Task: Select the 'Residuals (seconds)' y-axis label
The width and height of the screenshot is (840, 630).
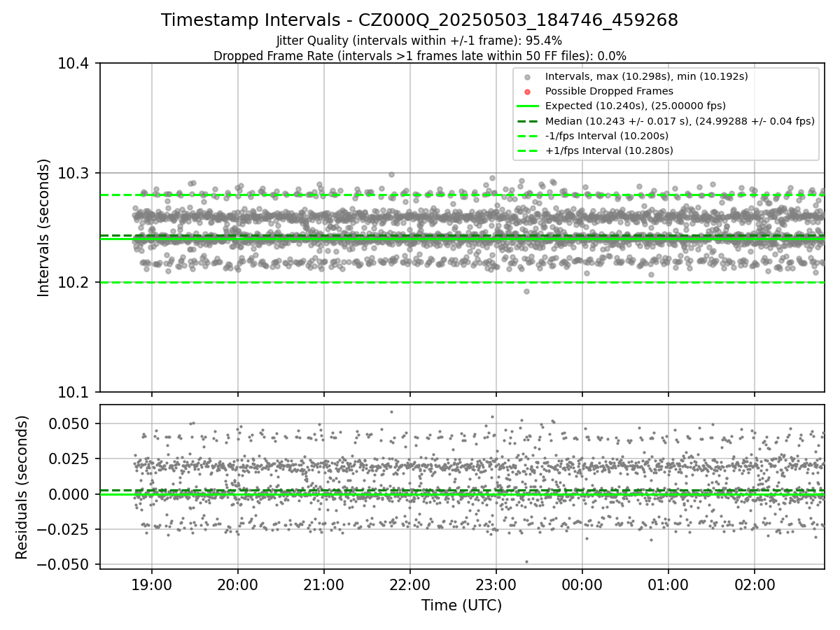Action: coord(22,487)
